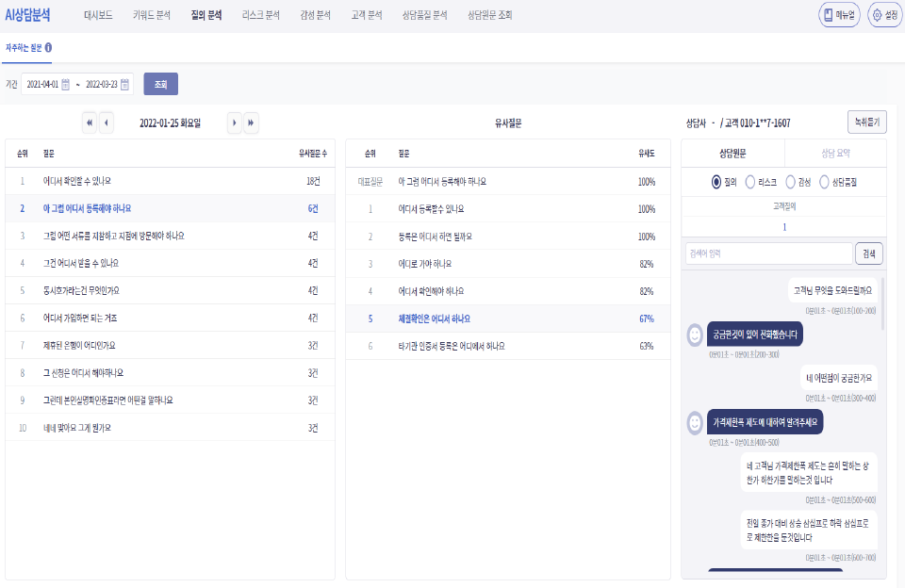Open the 상담원문 조회 menu
This screenshot has height=588, width=905.
pos(490,15)
